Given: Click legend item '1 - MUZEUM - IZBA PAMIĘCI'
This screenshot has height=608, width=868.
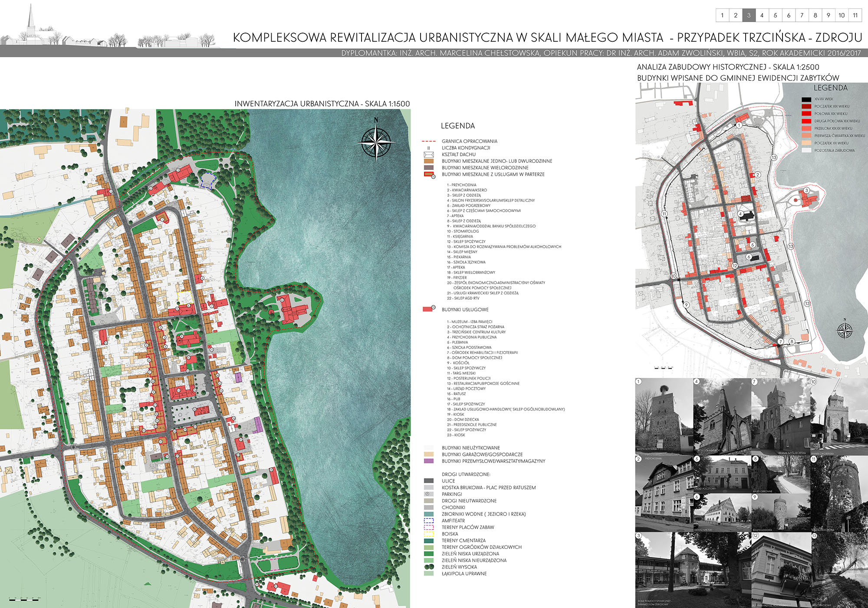Looking at the screenshot, I should click(x=470, y=322).
